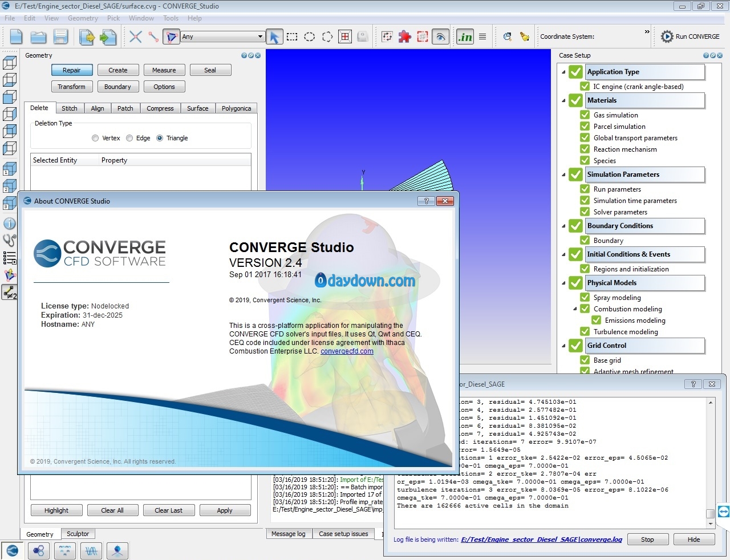Click the checklist with arrow sidebar icon
The image size is (730, 560).
click(10, 258)
